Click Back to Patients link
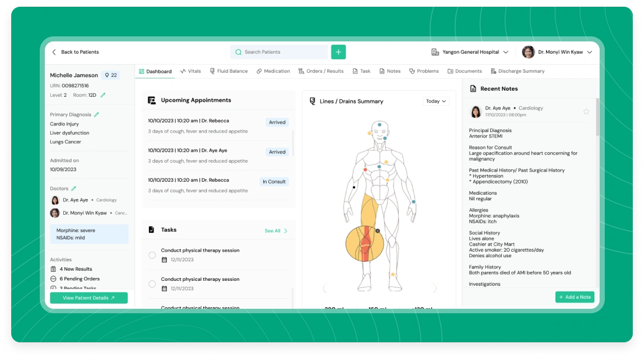644x358 pixels. [x=80, y=52]
